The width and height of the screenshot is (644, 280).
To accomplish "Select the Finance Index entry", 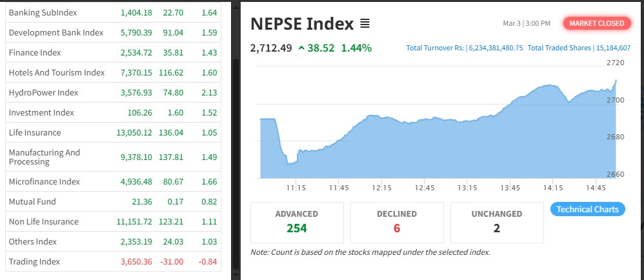I will pos(34,52).
